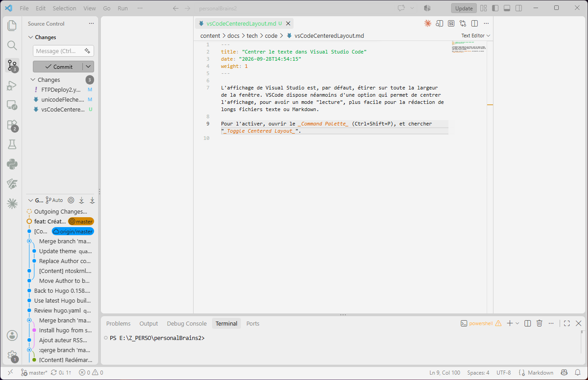Select FTPDeploy2.y... changed file
The height and width of the screenshot is (380, 588).
[x=61, y=89]
